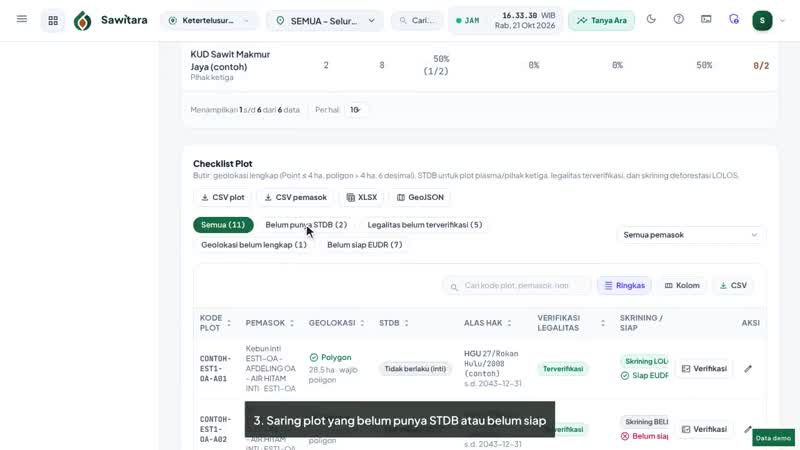Screen dimensions: 800x450
Task: Select the Semua (11) filter
Action: pos(223,225)
